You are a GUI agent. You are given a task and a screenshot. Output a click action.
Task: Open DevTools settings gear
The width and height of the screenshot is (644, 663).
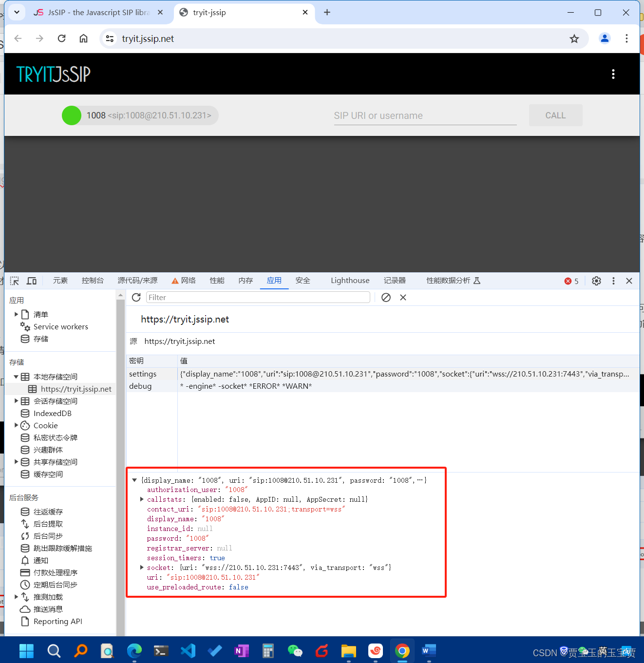[596, 281]
